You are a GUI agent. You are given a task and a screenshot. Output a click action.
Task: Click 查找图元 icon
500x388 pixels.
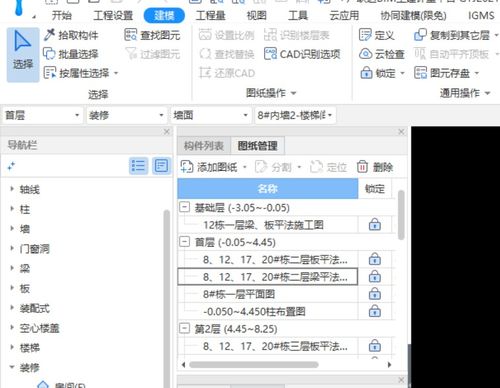pos(130,35)
